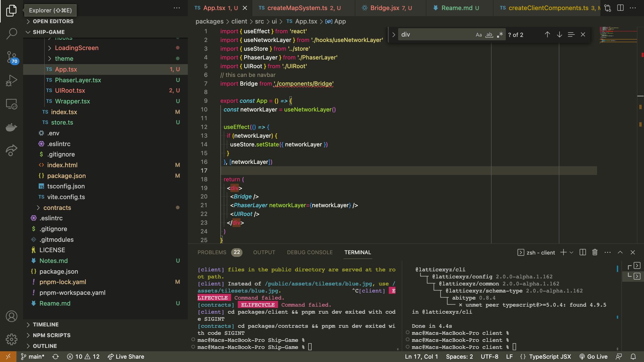Open editor more actions ellipsis
This screenshot has width=644, height=362.
[633, 8]
